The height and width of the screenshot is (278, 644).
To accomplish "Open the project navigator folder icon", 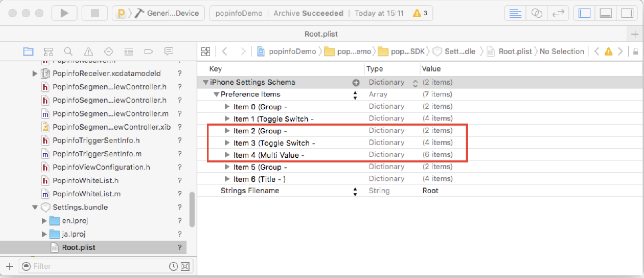I will pos(28,52).
